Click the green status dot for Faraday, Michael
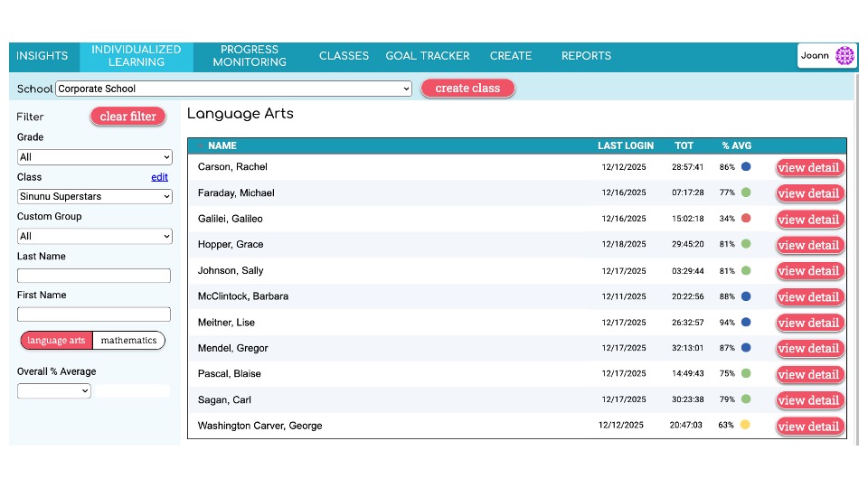The image size is (868, 488). click(x=746, y=192)
